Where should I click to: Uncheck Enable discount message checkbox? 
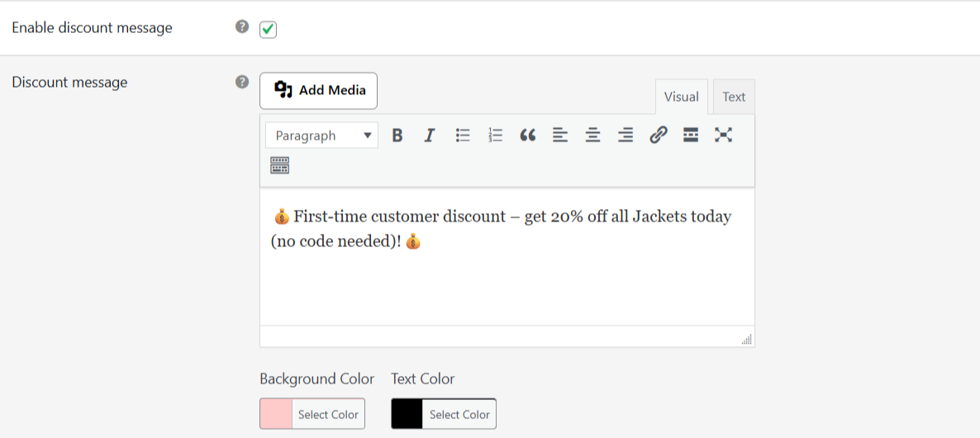tap(268, 30)
